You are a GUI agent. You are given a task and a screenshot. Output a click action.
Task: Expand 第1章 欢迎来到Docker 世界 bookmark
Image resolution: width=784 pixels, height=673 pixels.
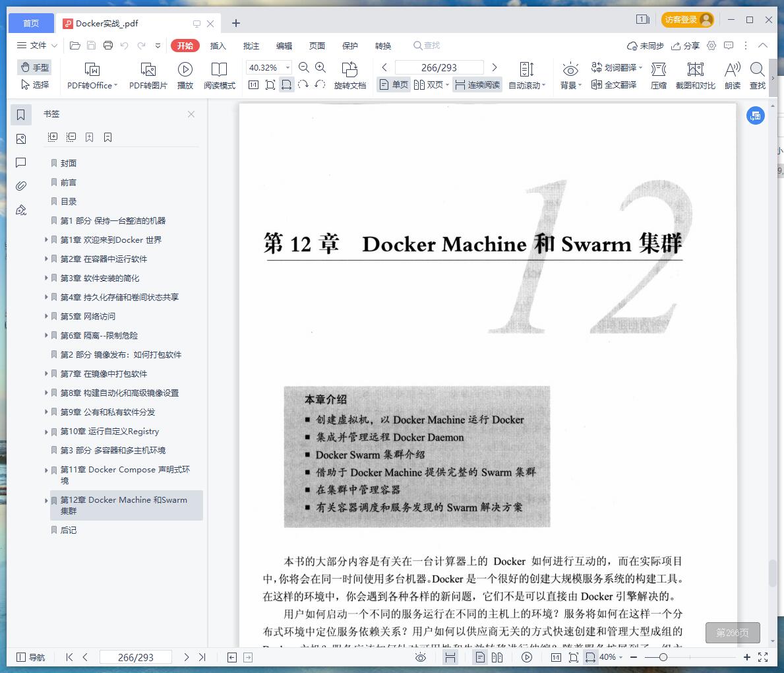pos(46,240)
